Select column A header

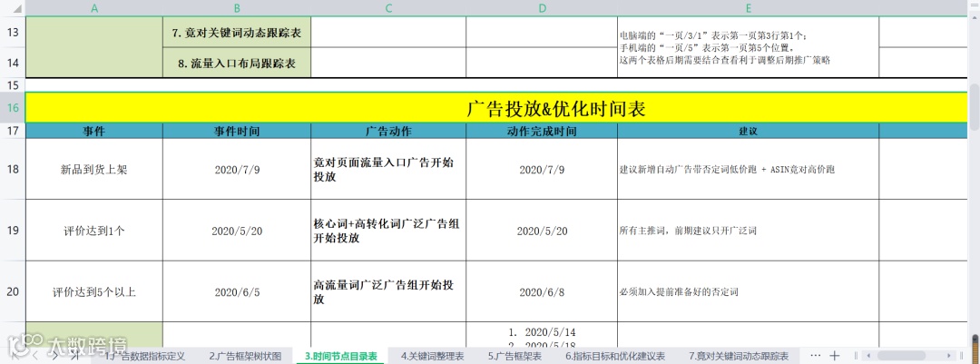pyautogui.click(x=94, y=8)
